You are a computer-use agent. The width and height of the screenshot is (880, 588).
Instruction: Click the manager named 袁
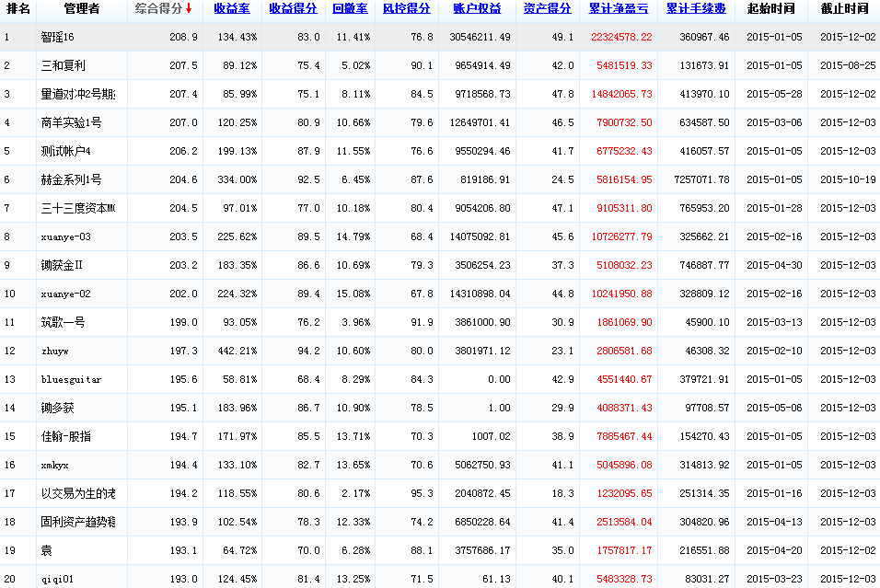47,550
